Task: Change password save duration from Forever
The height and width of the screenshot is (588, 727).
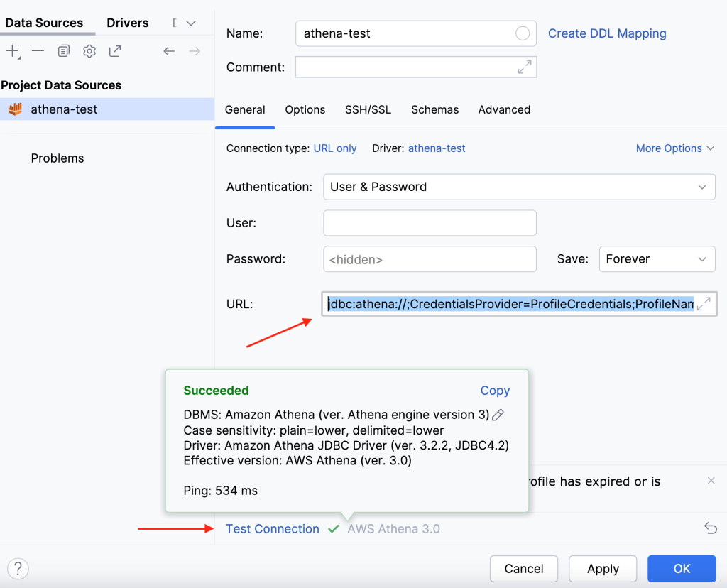Action: [657, 258]
